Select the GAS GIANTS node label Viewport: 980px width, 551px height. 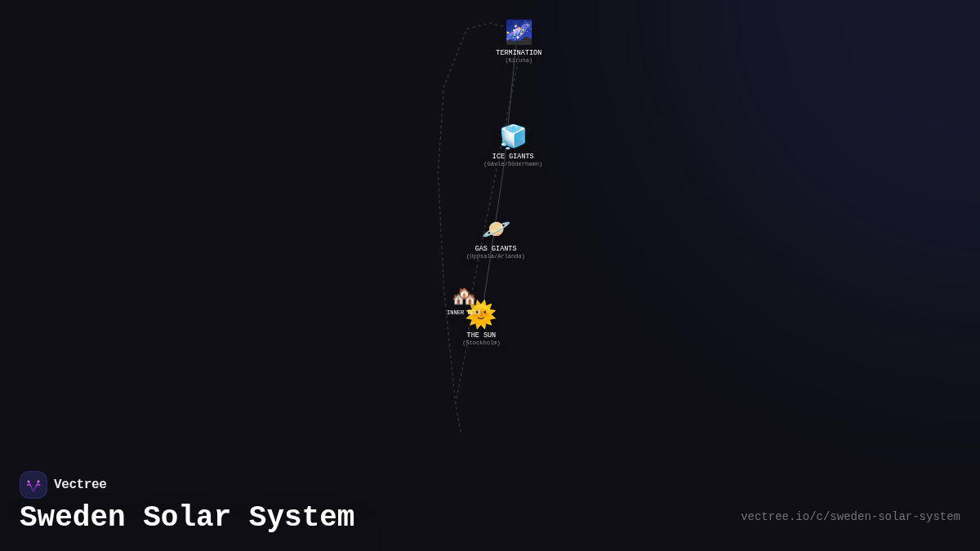point(495,248)
